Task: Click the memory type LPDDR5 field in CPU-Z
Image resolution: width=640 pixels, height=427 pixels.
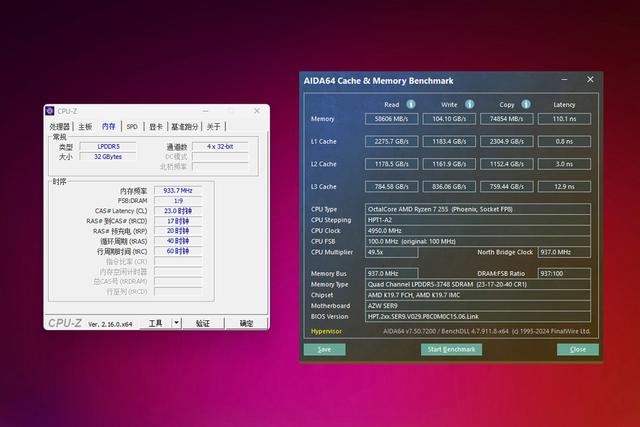Action: [108, 147]
